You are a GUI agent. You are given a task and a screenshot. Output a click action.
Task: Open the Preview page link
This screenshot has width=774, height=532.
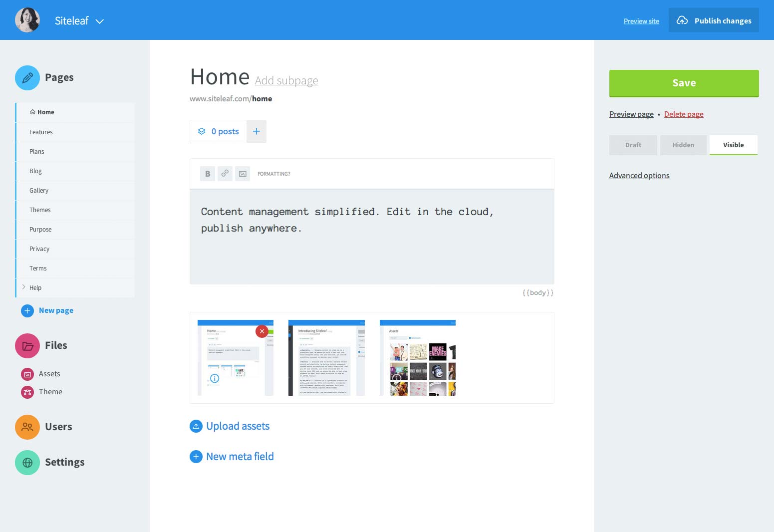click(x=631, y=114)
